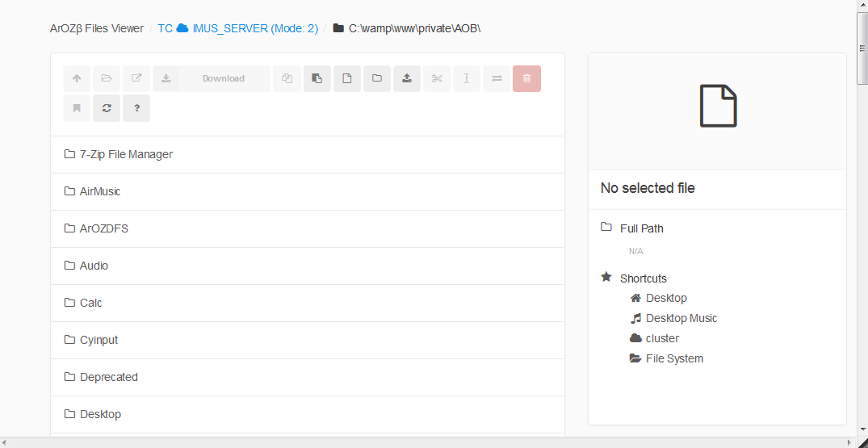Screen dimensions: 868x448
Task: Open the cluster shortcut
Action: point(662,338)
